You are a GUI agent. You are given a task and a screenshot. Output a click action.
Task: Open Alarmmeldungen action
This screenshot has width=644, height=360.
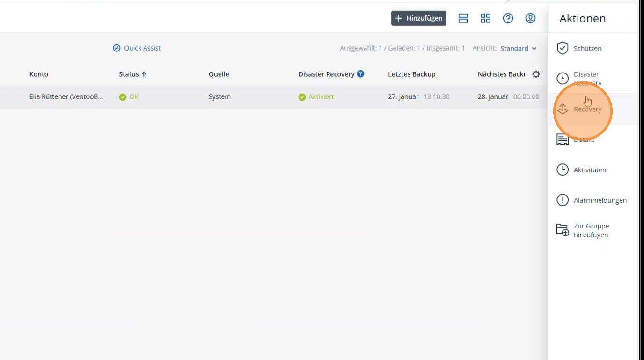click(x=593, y=200)
